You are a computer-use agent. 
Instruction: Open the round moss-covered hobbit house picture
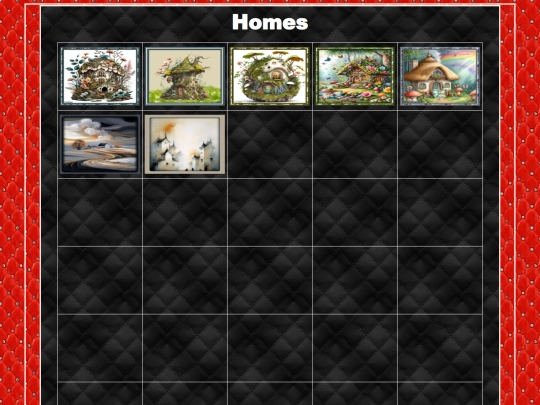coord(270,76)
